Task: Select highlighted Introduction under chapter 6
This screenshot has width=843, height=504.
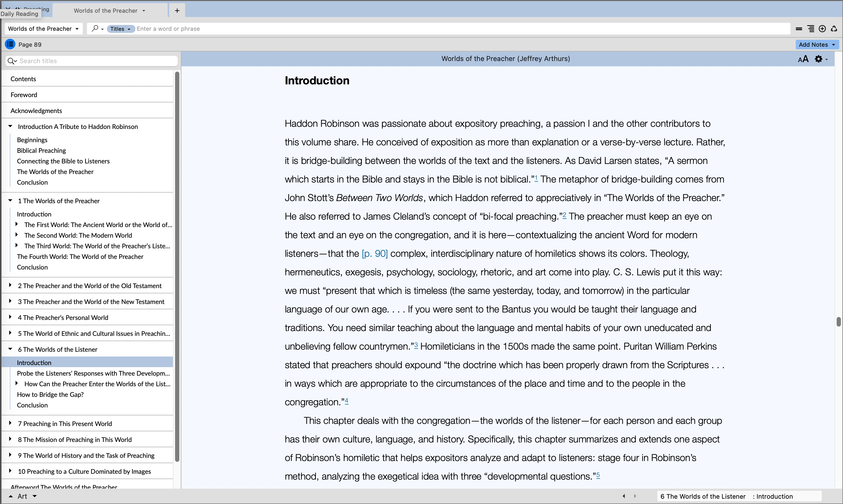Action: [87, 362]
